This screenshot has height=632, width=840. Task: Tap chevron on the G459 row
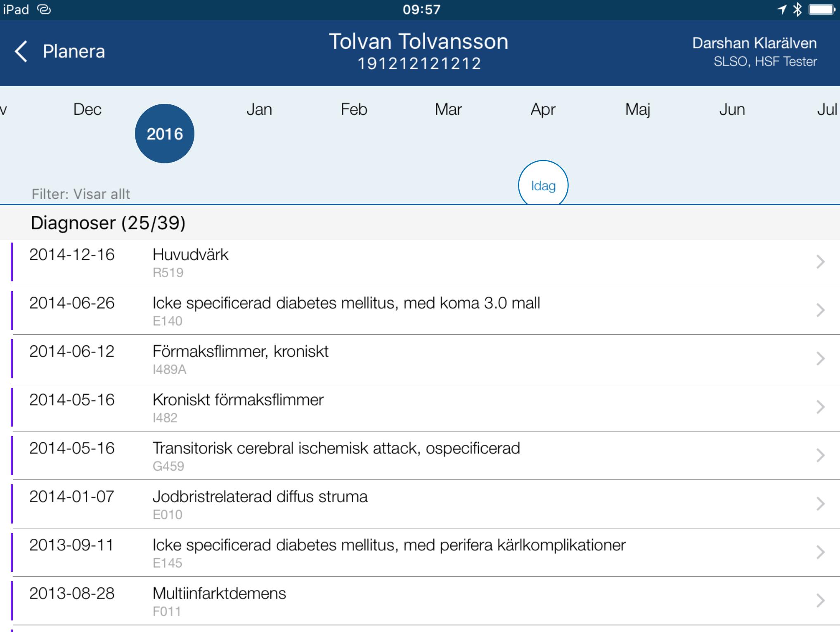point(821,455)
